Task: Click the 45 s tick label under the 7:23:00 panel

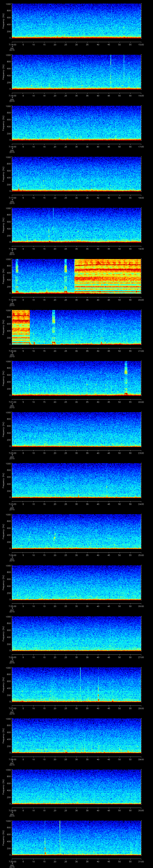Action: [109, 504]
